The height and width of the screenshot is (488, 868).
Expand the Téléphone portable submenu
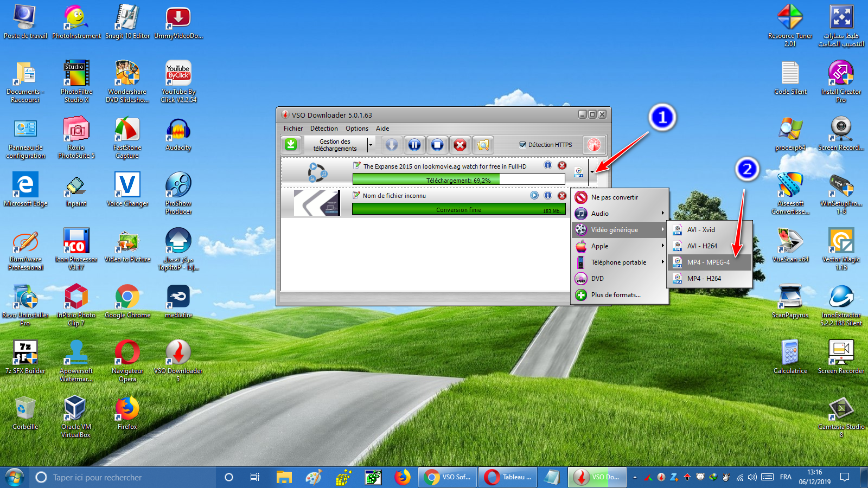(620, 262)
